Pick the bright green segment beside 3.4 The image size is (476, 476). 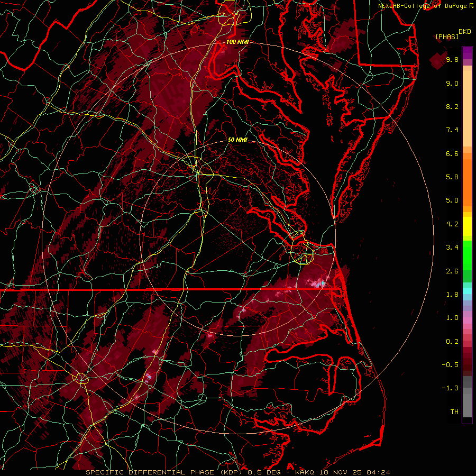point(467,255)
